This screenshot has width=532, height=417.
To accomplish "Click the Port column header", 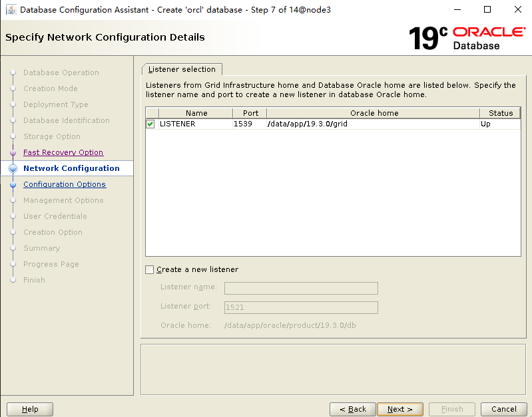I will click(x=250, y=113).
